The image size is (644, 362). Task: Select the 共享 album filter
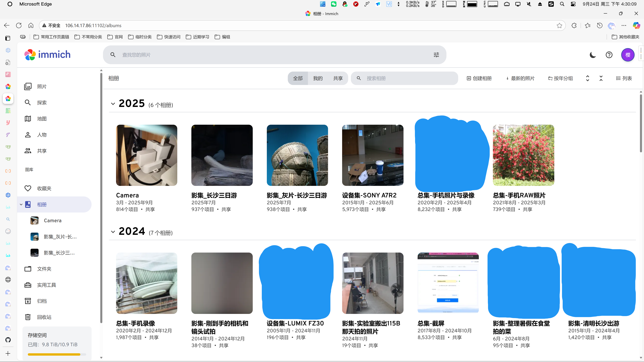pyautogui.click(x=338, y=78)
